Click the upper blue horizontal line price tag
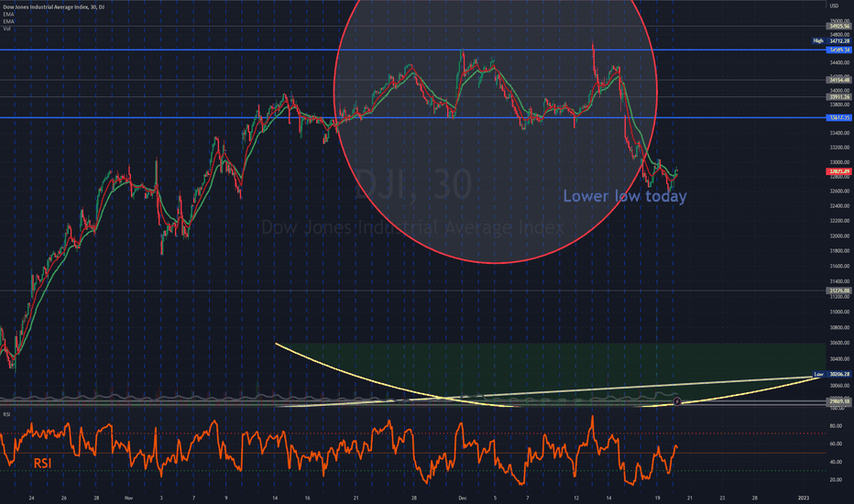The height and width of the screenshot is (504, 854). 838,49
